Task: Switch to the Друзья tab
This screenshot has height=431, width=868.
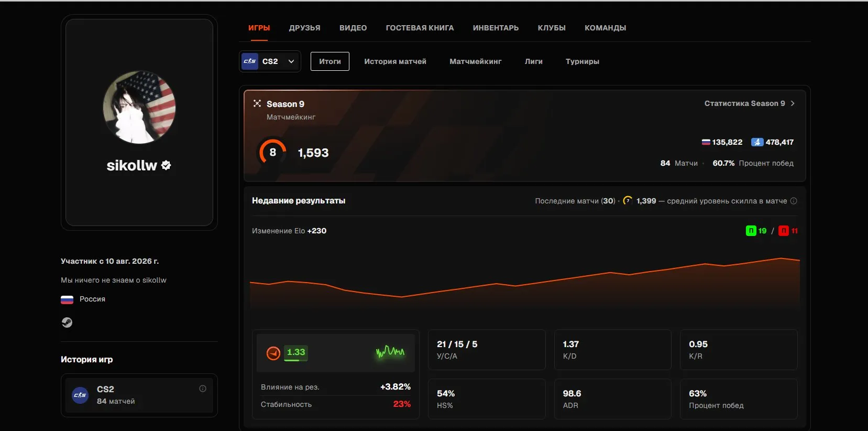Action: [x=305, y=28]
